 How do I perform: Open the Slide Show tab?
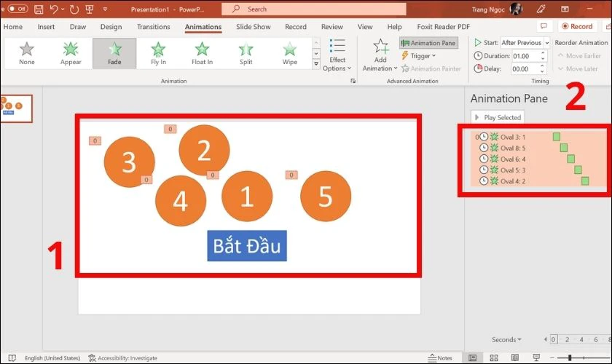point(254,26)
